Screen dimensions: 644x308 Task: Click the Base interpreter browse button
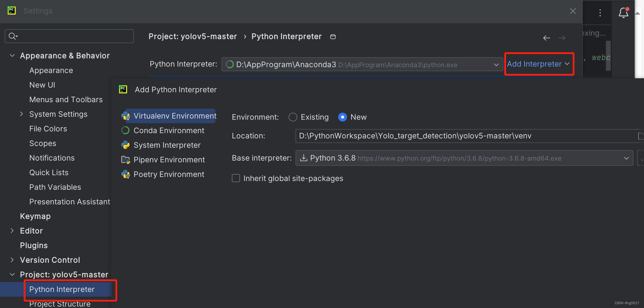coord(641,158)
